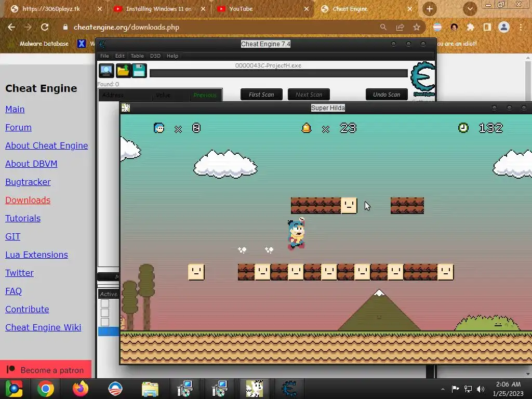
Task: Go back in Chrome browser
Action: pyautogui.click(x=11, y=27)
